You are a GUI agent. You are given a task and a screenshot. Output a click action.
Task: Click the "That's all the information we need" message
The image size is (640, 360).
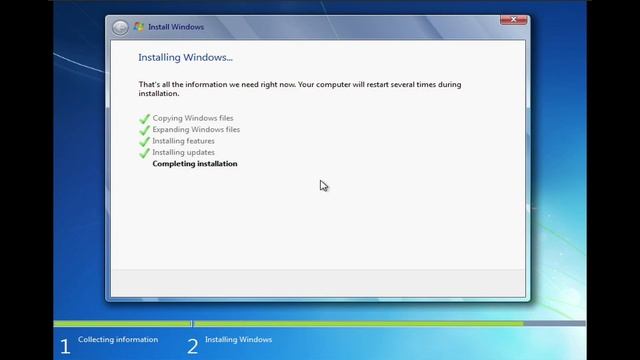(300, 89)
